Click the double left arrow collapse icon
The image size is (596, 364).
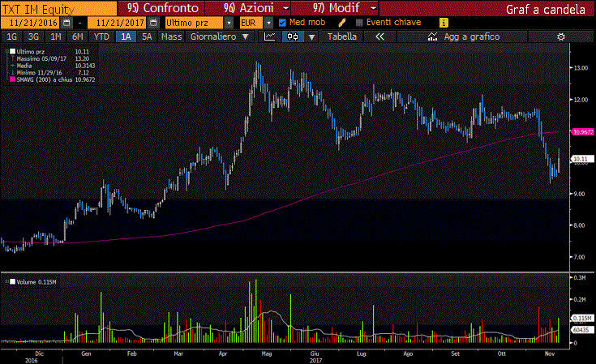click(379, 37)
